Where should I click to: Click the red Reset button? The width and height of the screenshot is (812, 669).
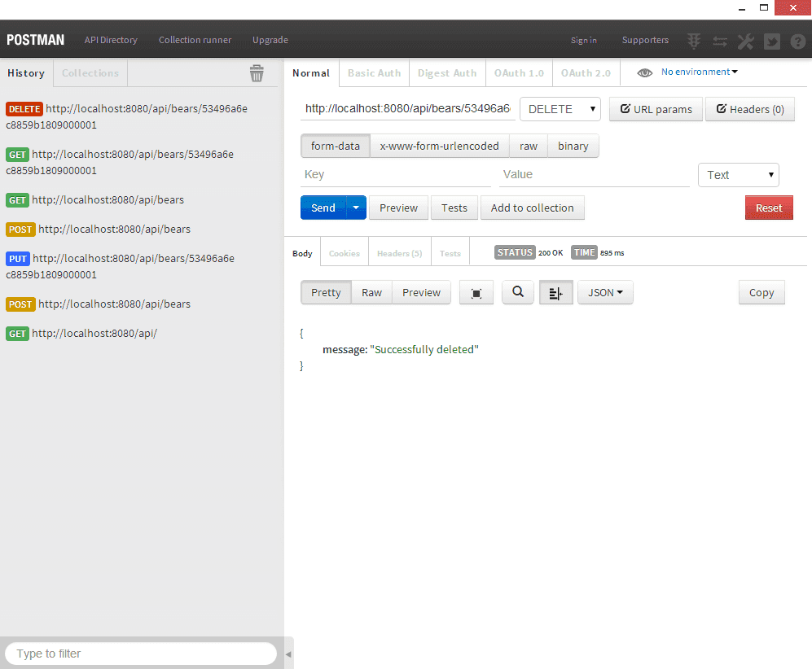coord(769,208)
